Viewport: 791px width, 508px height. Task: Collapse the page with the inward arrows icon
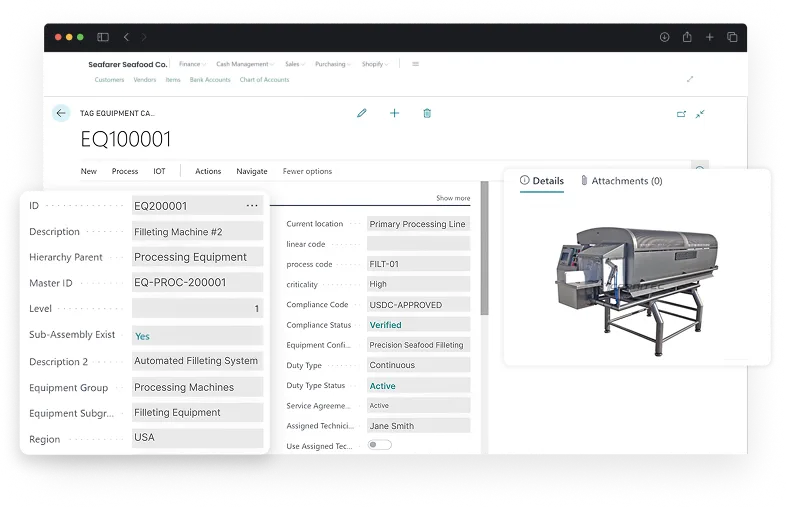click(x=700, y=114)
